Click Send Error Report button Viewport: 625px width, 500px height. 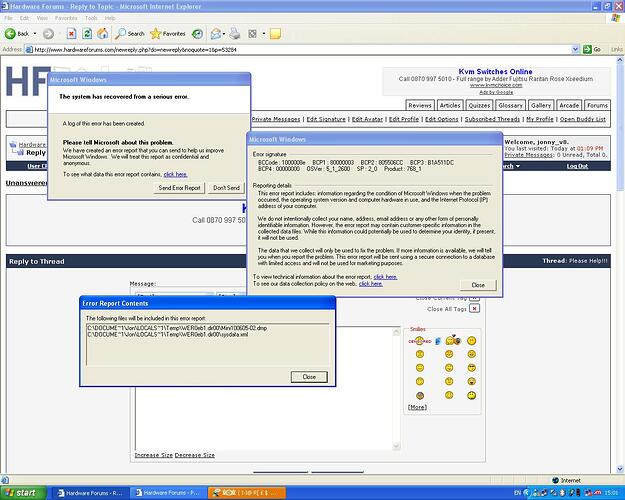[179, 188]
